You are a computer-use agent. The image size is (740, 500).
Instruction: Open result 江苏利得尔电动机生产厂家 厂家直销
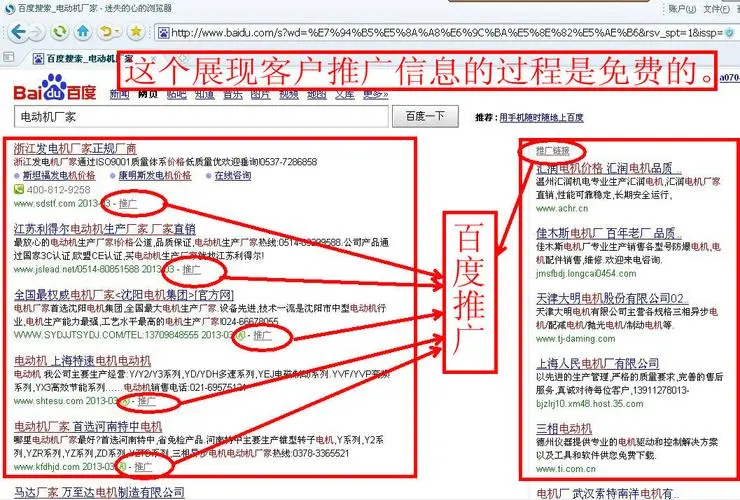point(105,229)
